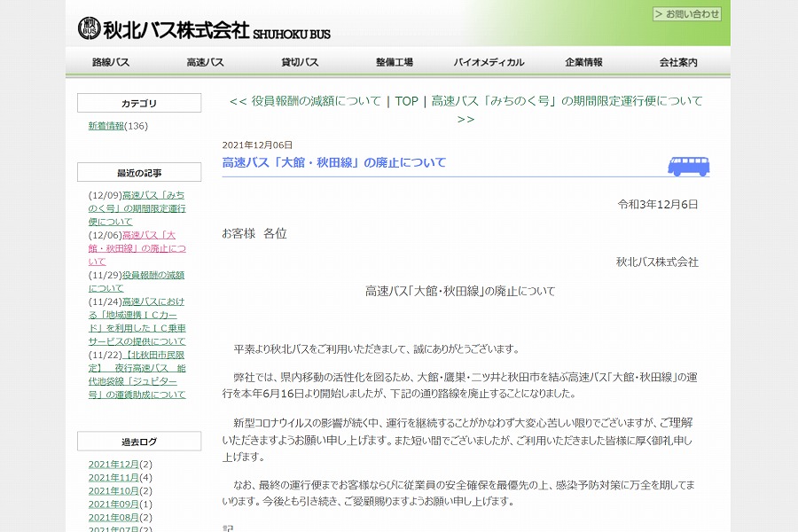This screenshot has height=532, width=798.
Task: Open the 貸切バス menu
Action: 300,62
